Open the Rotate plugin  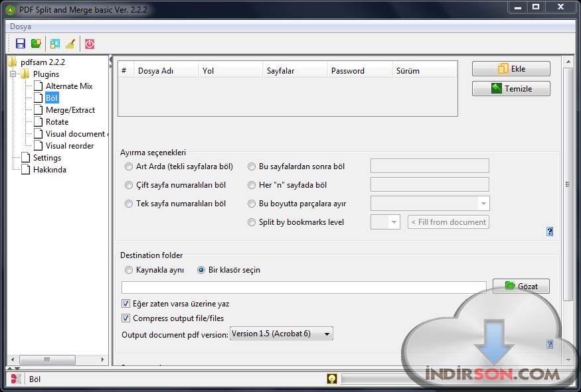[x=57, y=122]
